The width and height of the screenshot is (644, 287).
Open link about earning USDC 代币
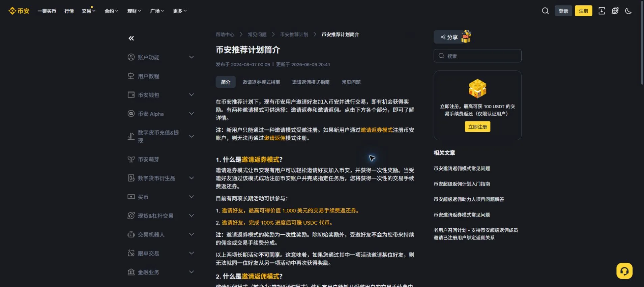(x=278, y=223)
